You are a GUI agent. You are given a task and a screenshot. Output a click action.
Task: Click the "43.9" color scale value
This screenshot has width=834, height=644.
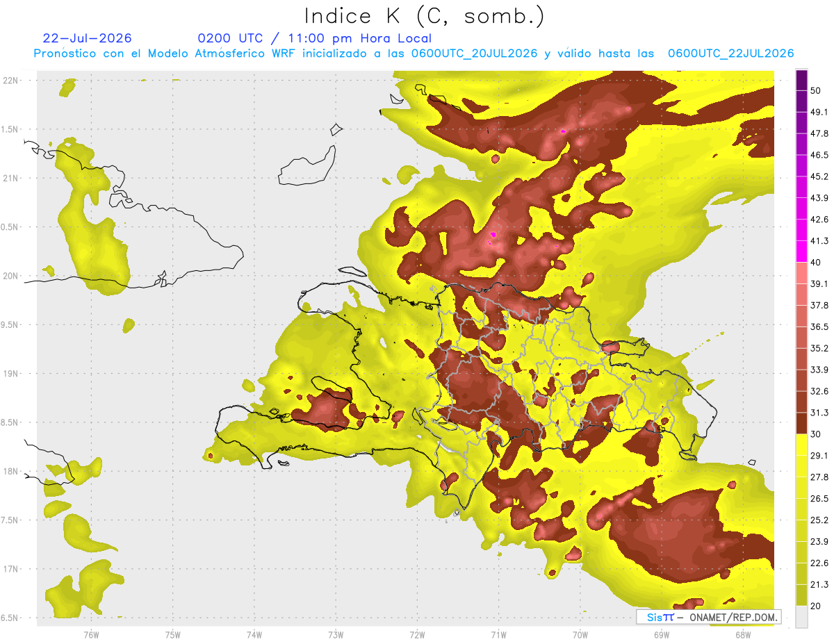[x=819, y=198]
